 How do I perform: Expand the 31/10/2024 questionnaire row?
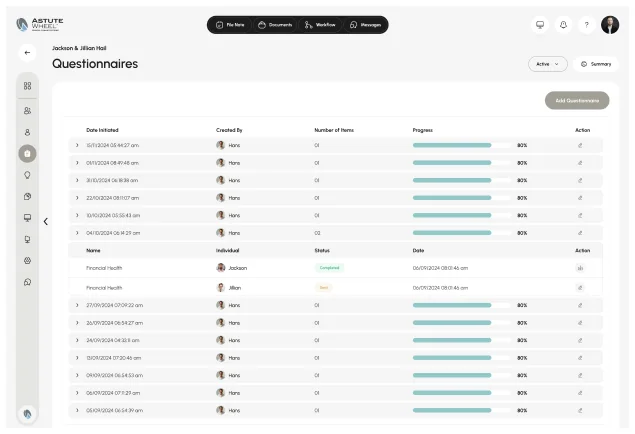77,180
